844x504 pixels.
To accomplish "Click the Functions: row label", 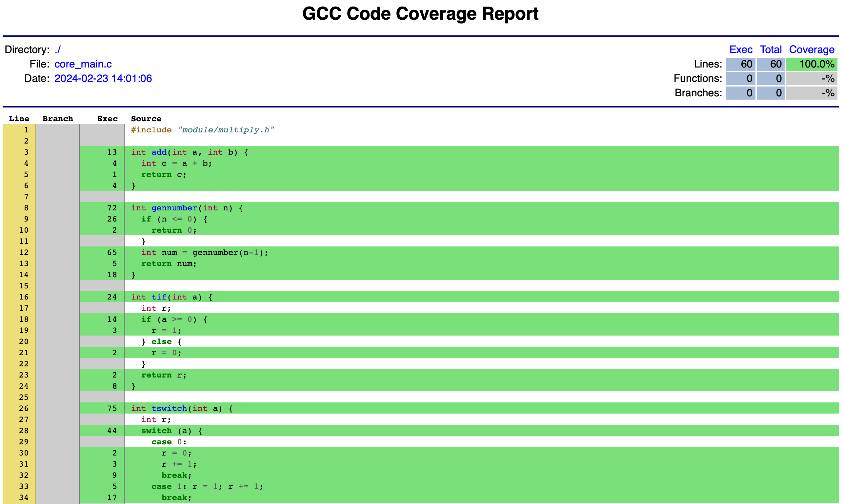I will [x=697, y=78].
